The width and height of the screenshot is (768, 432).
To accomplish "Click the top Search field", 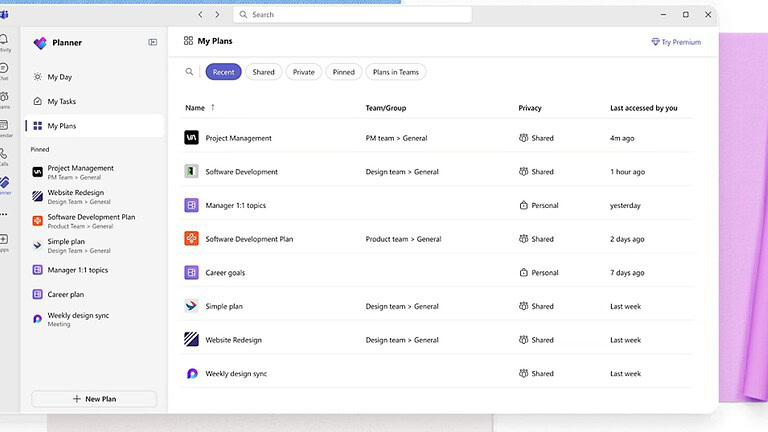I will [353, 15].
